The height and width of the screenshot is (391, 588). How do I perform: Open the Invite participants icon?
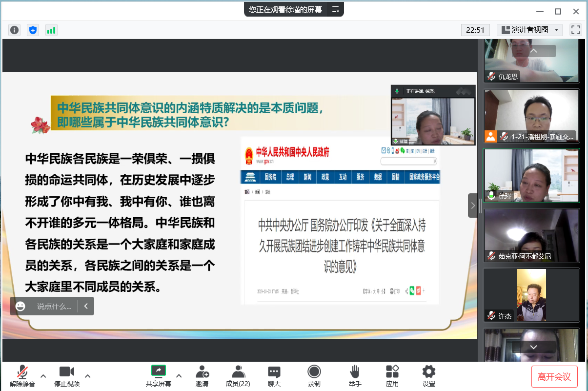click(x=202, y=376)
